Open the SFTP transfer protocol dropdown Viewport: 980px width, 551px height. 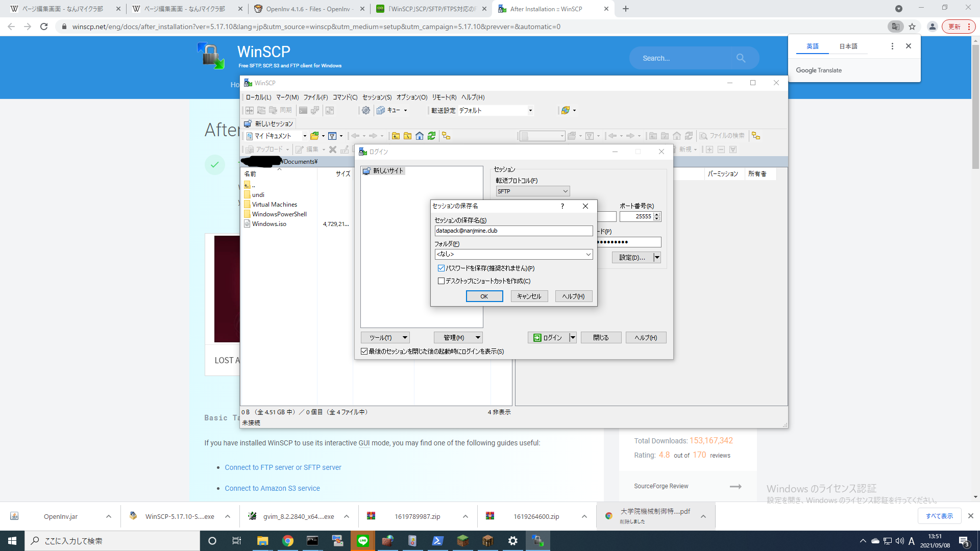(533, 191)
